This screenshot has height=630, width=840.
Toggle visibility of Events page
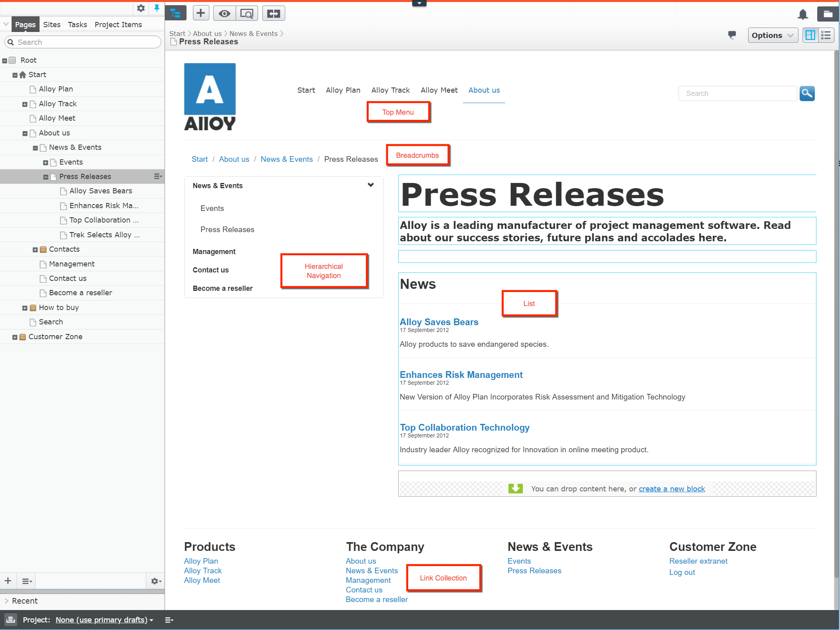[46, 161]
